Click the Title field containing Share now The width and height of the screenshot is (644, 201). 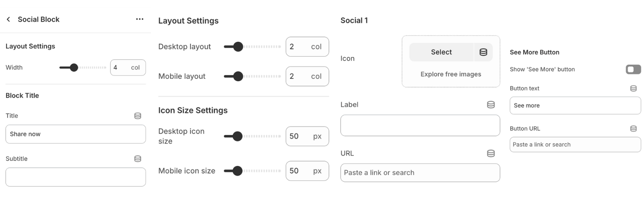pos(76,134)
